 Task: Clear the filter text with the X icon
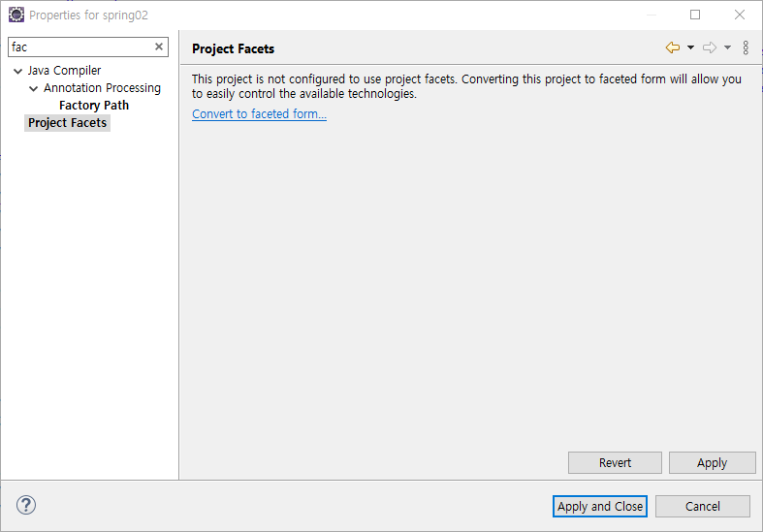159,47
